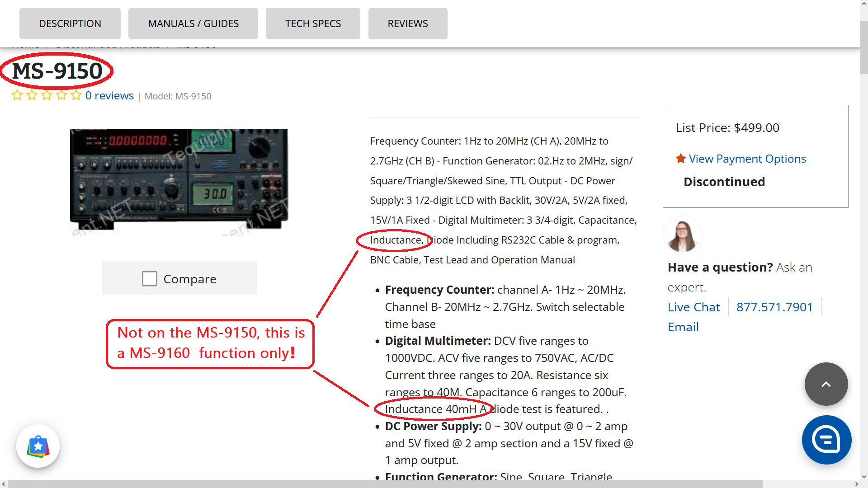This screenshot has width=868, height=488.
Task: Click the Email contact link
Action: (683, 327)
